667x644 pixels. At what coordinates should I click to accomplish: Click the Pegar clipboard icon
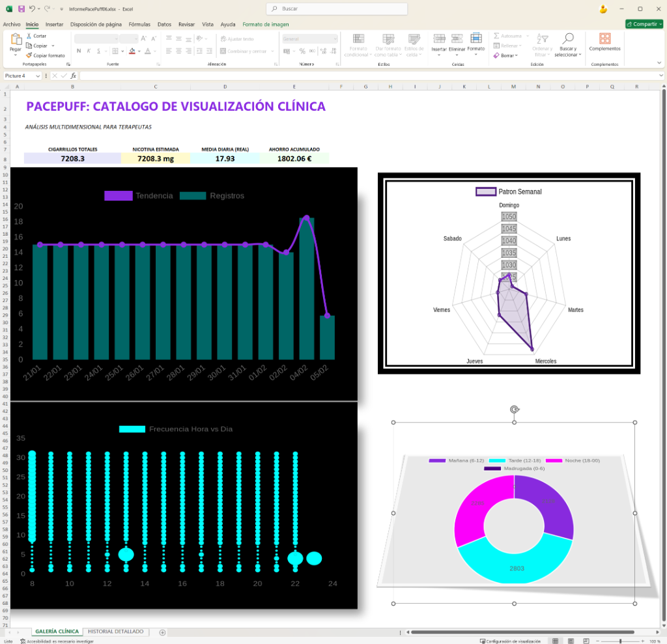tap(16, 40)
